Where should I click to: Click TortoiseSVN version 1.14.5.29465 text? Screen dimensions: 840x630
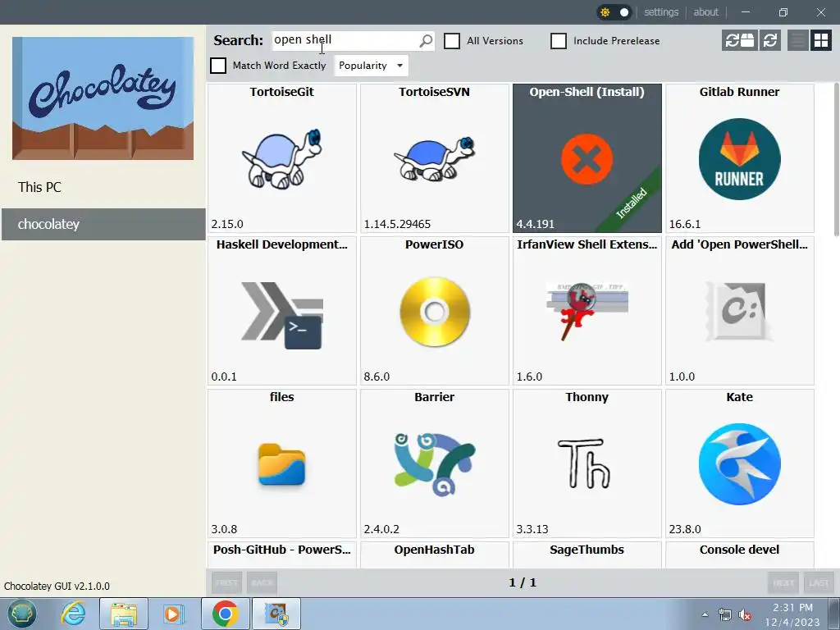coord(397,224)
